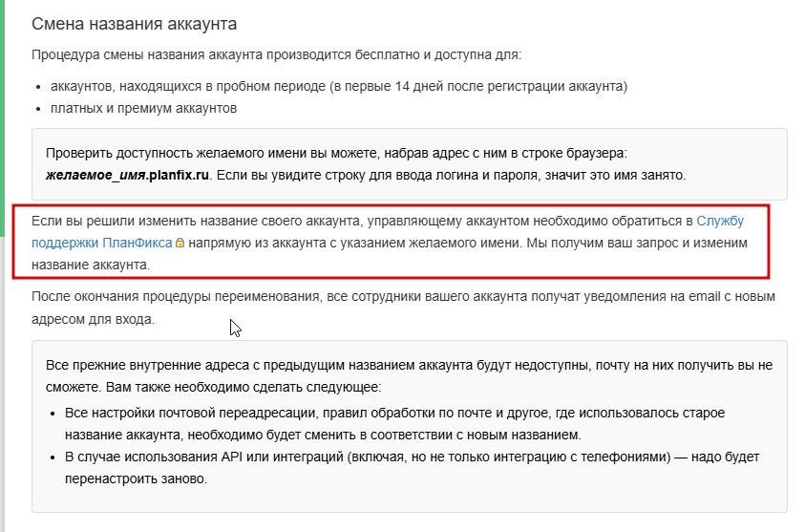The height and width of the screenshot is (532, 805).
Task: Click paragraph После окончания процедуры переименования
Action: (x=404, y=308)
